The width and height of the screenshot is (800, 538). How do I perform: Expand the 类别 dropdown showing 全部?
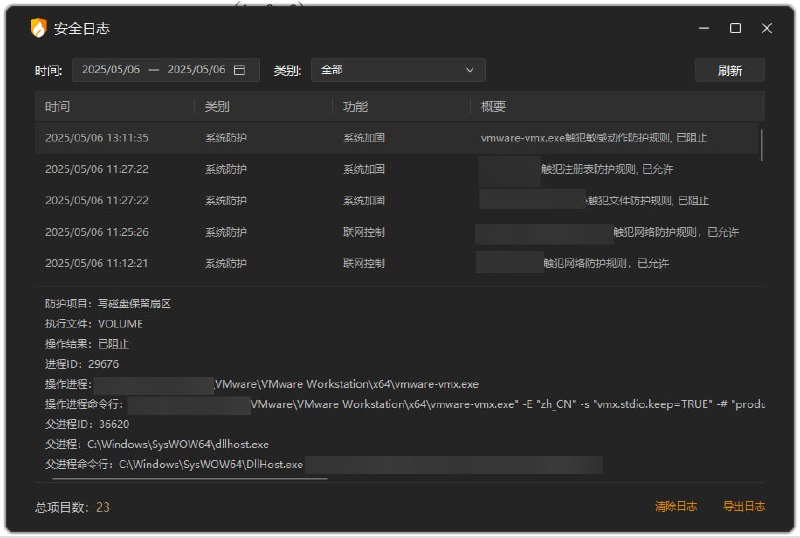click(397, 70)
